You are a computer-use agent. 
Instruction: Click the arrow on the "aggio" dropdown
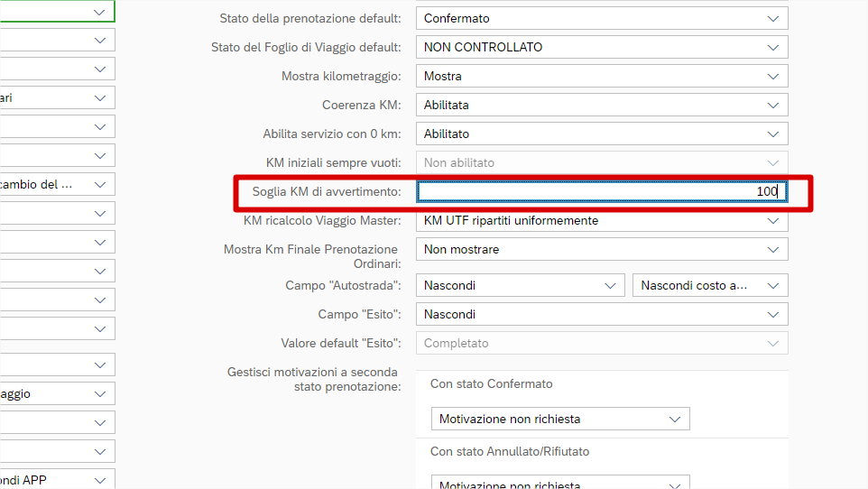click(99, 393)
